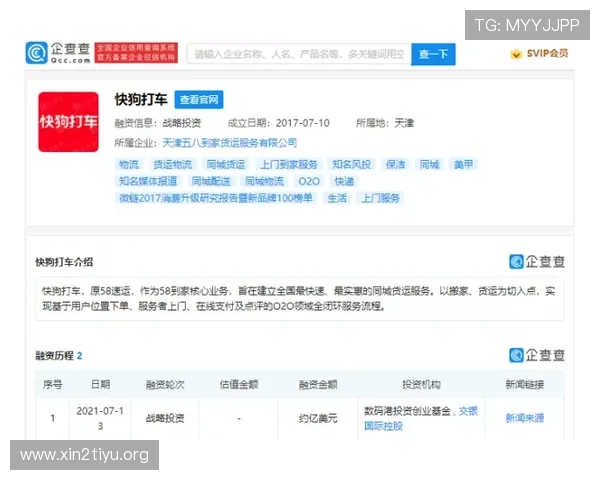Select the 上门到家服务 tag
The height and width of the screenshot is (480, 600).
pyautogui.click(x=289, y=165)
